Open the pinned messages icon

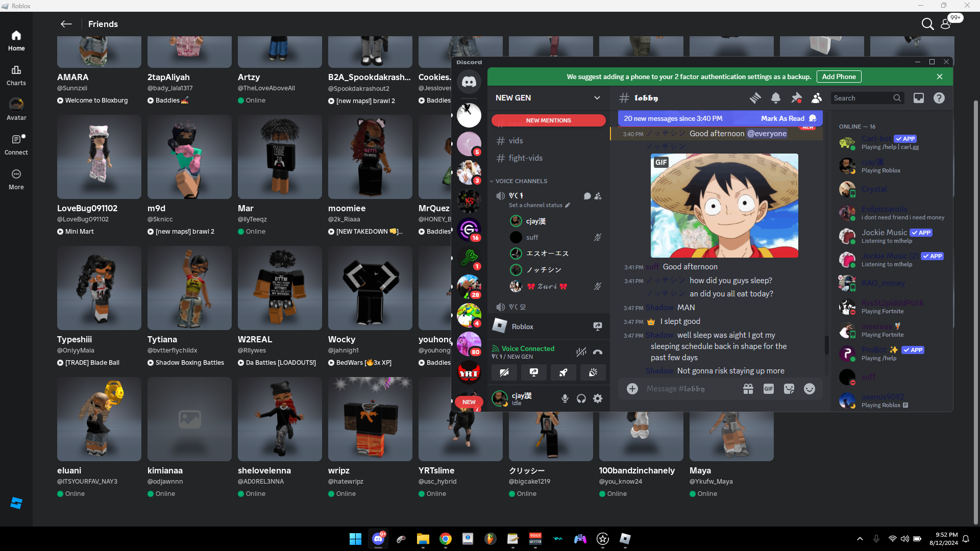[796, 98]
